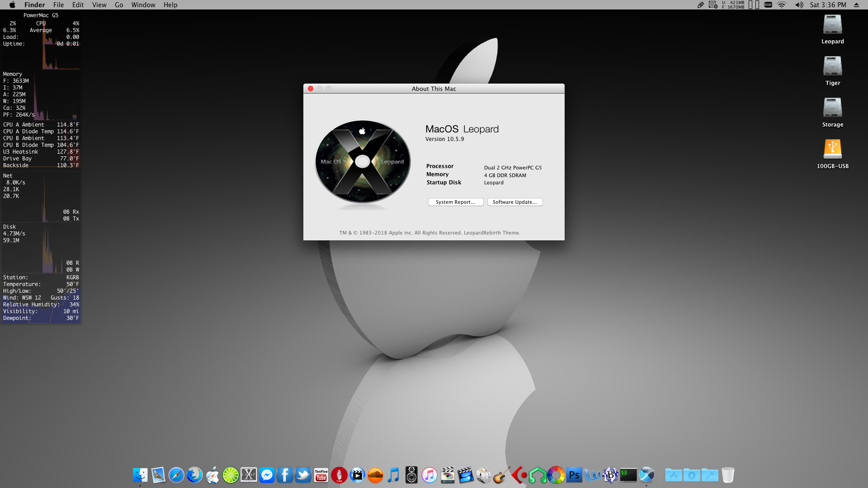This screenshot has height=488, width=868.
Task: Launch the color wheel dock icon
Action: coord(556,475)
